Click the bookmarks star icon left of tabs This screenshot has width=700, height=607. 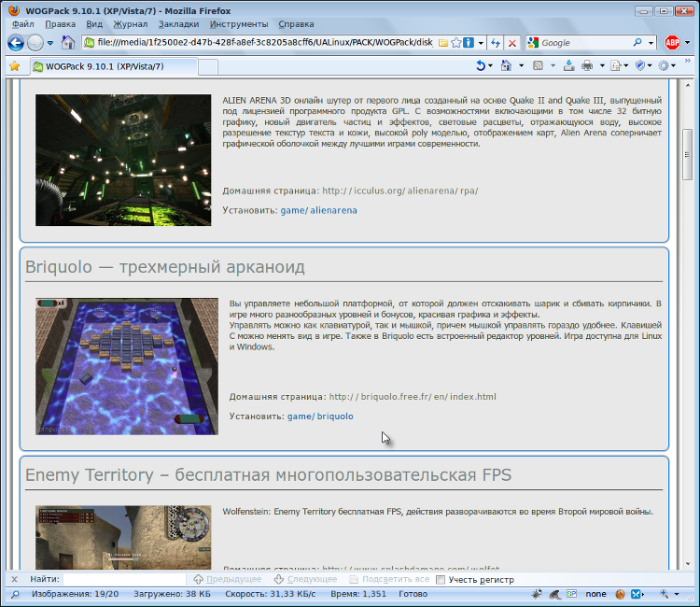[x=15, y=66]
